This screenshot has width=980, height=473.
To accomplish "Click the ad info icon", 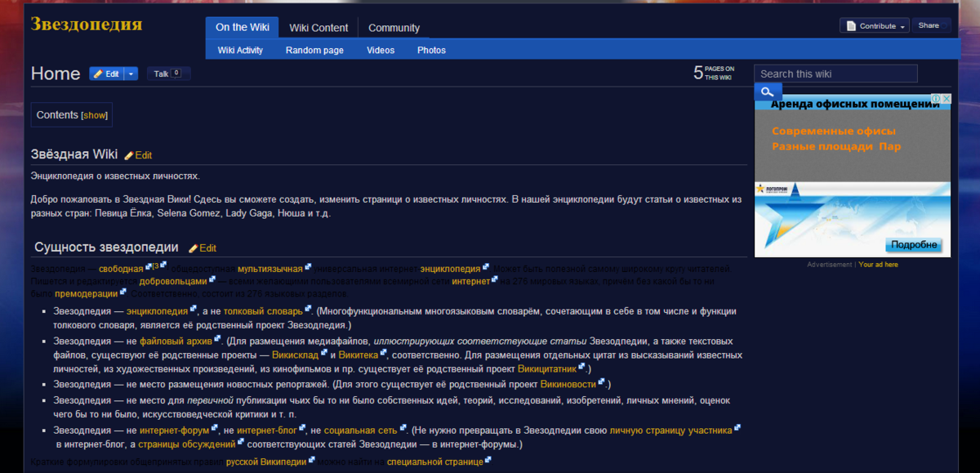I will click(x=936, y=99).
